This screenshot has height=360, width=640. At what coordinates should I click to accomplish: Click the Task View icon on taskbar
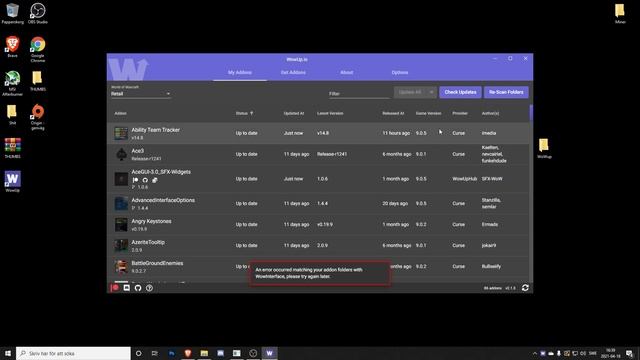point(155,353)
